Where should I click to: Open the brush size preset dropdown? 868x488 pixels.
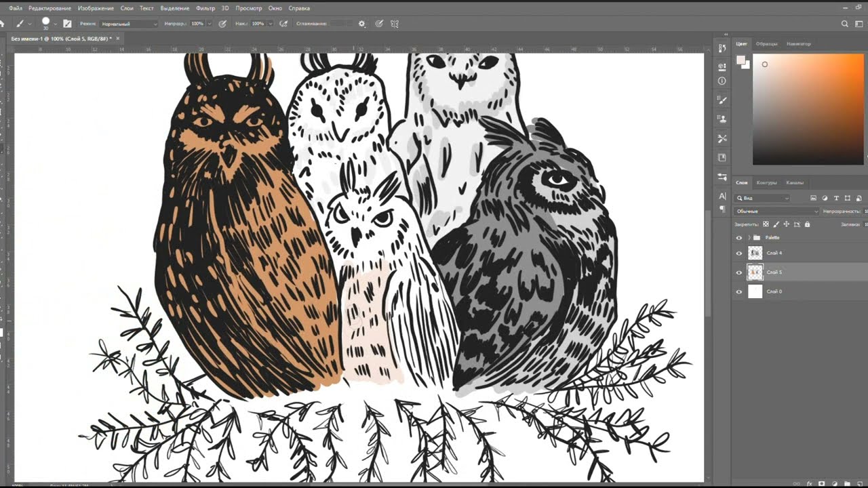coord(55,23)
